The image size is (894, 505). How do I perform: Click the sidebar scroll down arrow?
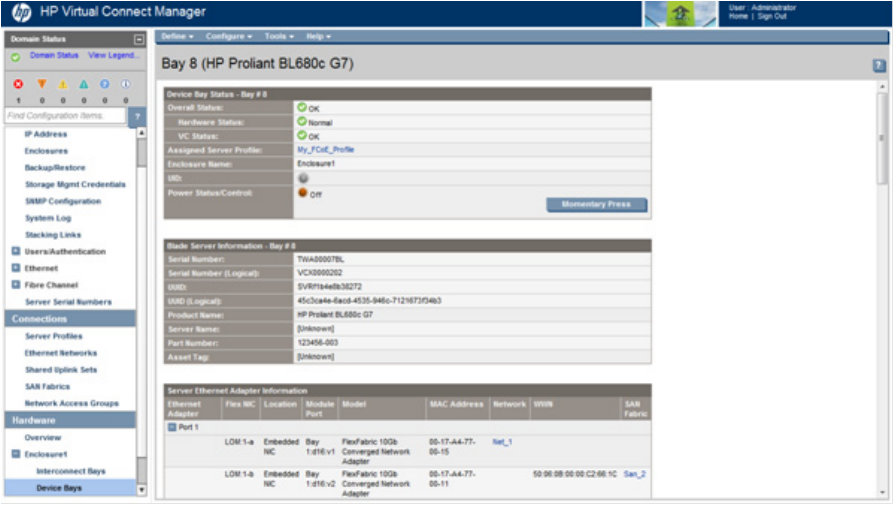coord(141,490)
